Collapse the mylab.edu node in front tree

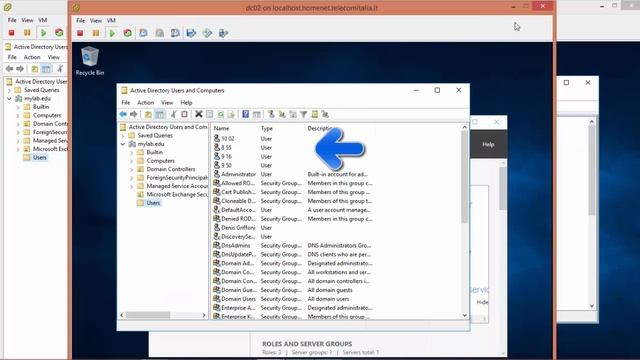tap(123, 144)
